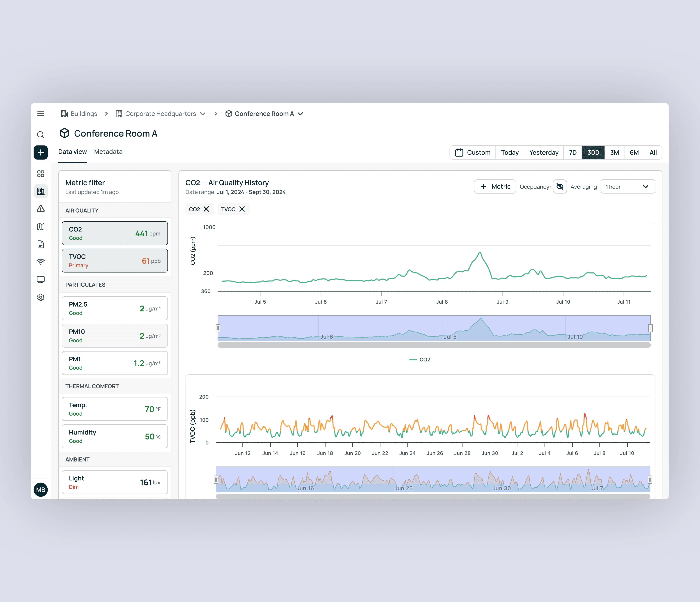The image size is (700, 602).
Task: Toggle the PM2.5 metric card
Action: tap(115, 308)
